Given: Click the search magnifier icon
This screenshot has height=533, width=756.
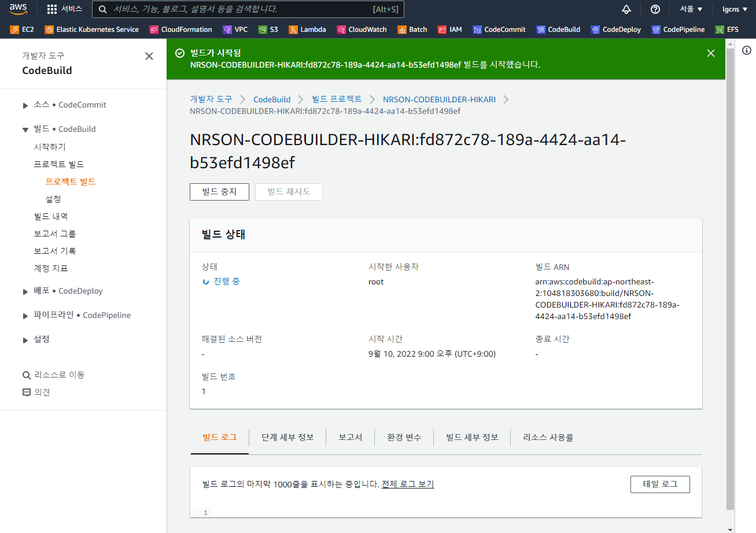Looking at the screenshot, I should [102, 9].
